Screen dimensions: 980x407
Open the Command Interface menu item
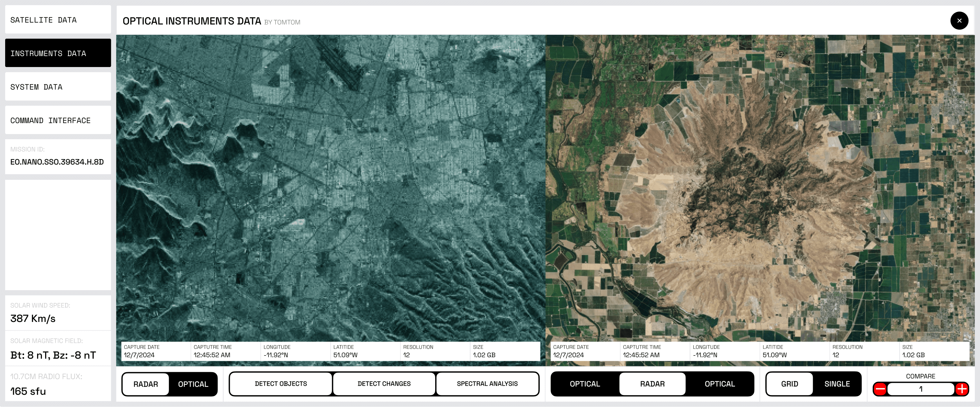58,120
